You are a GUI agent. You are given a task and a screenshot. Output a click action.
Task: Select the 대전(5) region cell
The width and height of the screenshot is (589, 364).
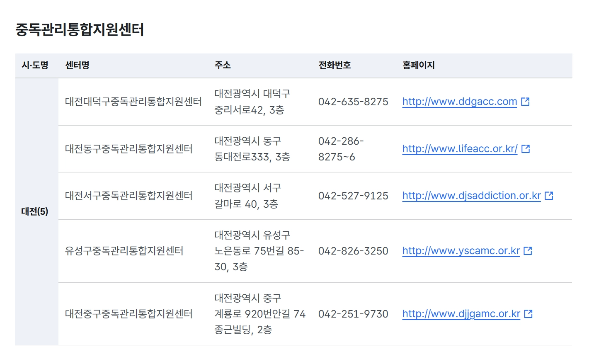tap(35, 211)
